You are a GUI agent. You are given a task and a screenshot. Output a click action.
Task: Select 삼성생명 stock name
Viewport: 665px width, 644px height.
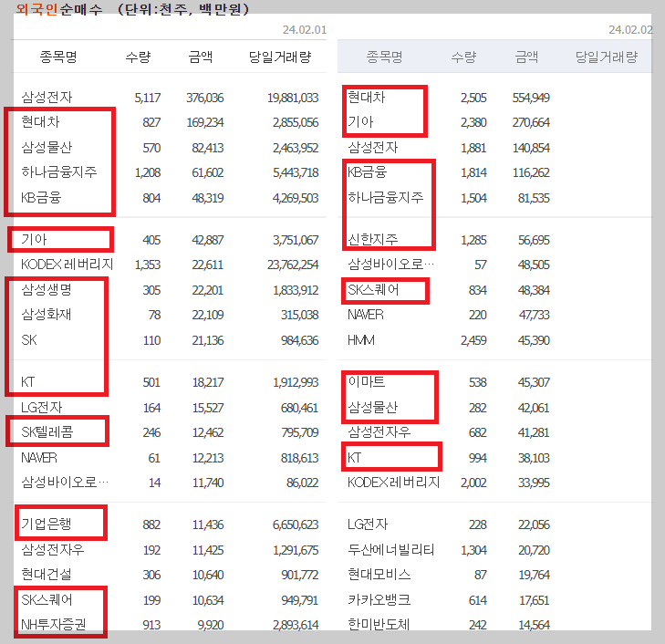pyautogui.click(x=47, y=289)
